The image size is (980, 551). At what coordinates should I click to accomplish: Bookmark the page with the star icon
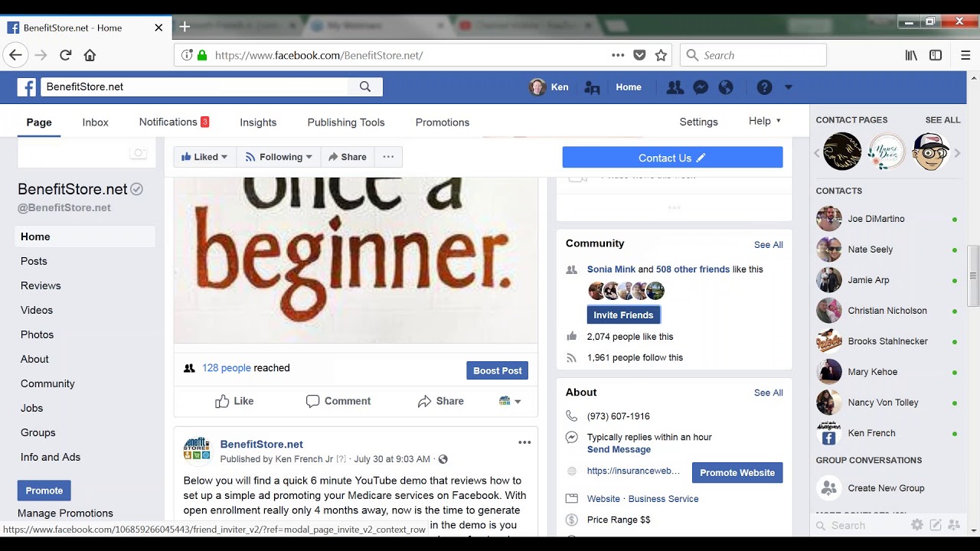[661, 54]
